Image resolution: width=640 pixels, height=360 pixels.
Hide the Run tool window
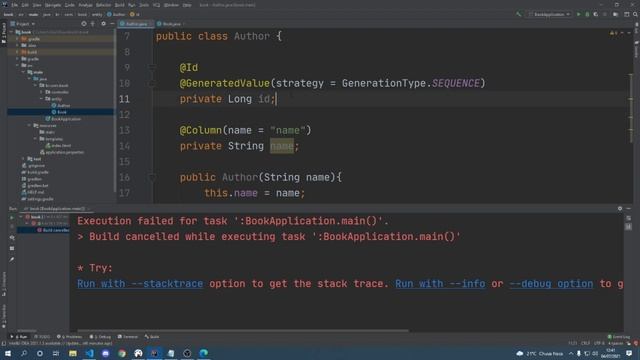coord(629,209)
